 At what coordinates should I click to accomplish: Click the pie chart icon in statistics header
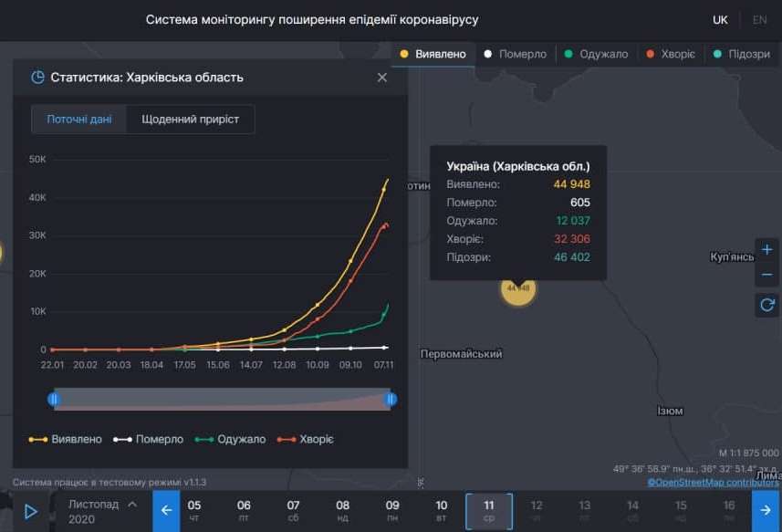pos(36,78)
